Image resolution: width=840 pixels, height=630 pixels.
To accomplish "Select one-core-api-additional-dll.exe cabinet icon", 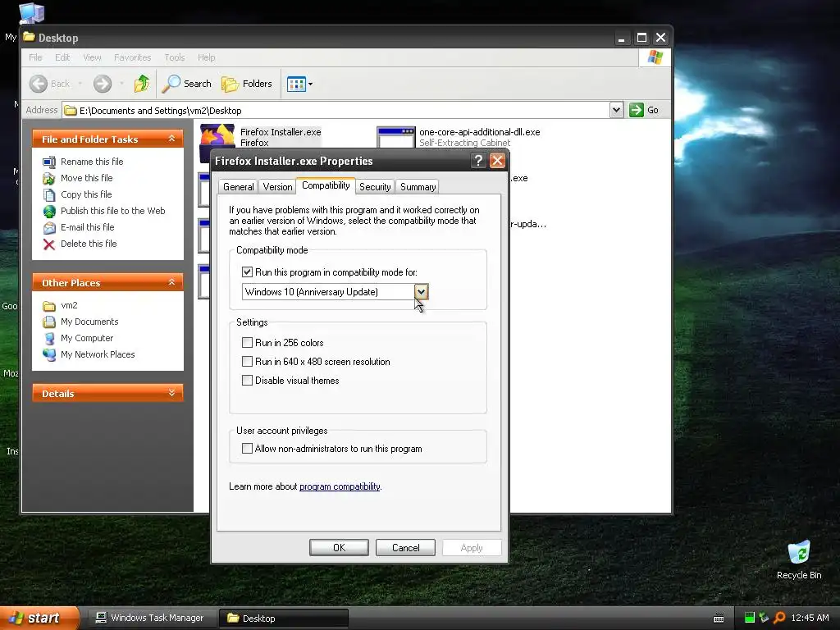I will (396, 137).
